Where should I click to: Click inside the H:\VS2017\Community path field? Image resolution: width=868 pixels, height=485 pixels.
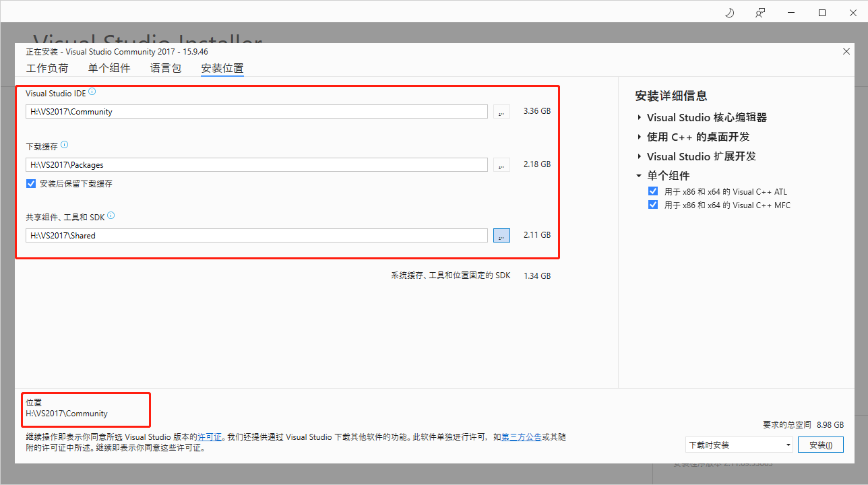coord(256,111)
